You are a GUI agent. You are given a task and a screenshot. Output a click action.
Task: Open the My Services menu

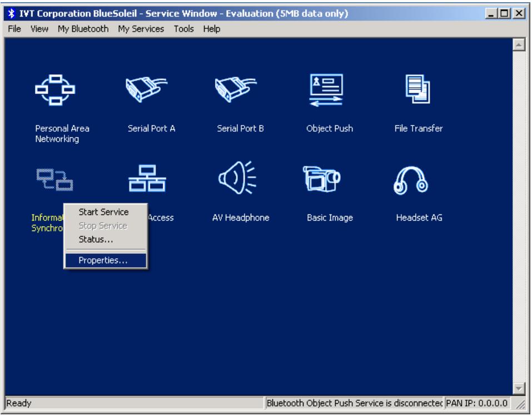[141, 29]
